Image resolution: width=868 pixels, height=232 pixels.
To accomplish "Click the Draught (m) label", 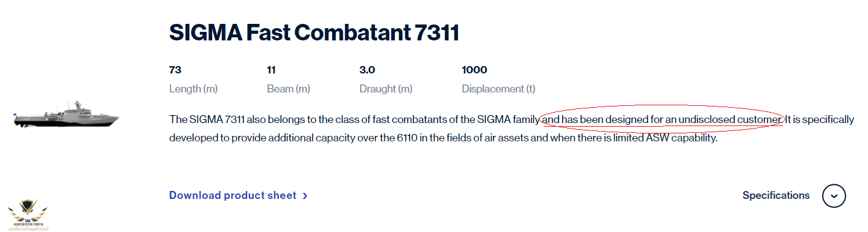I will coord(386,89).
